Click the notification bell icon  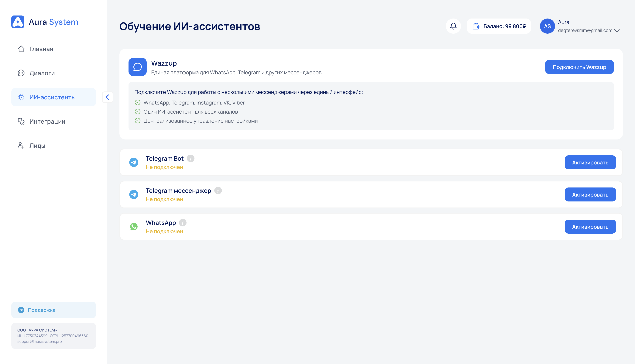pos(453,26)
